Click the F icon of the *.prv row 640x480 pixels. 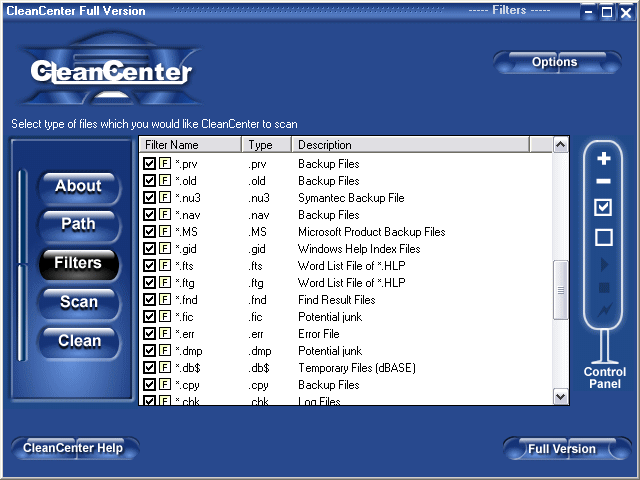coord(165,164)
